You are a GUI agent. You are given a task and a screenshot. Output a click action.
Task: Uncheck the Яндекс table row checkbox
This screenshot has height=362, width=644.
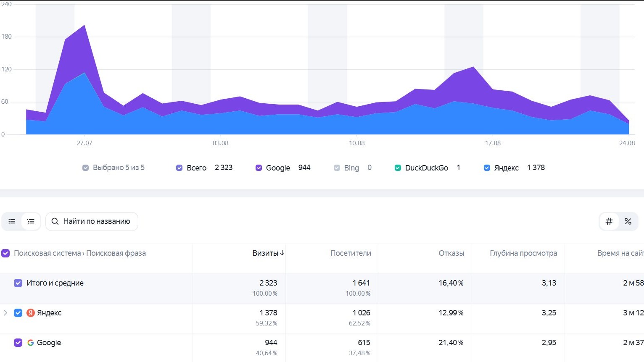click(x=18, y=313)
